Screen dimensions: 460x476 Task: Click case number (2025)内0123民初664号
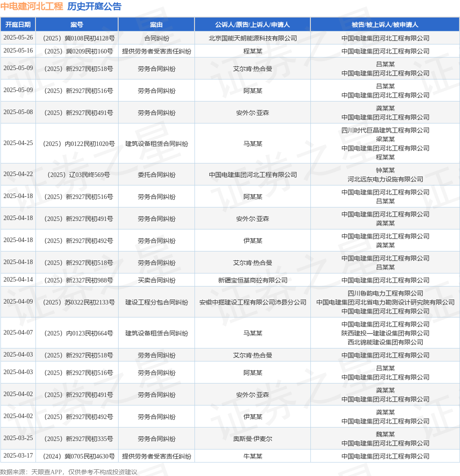[79, 333]
